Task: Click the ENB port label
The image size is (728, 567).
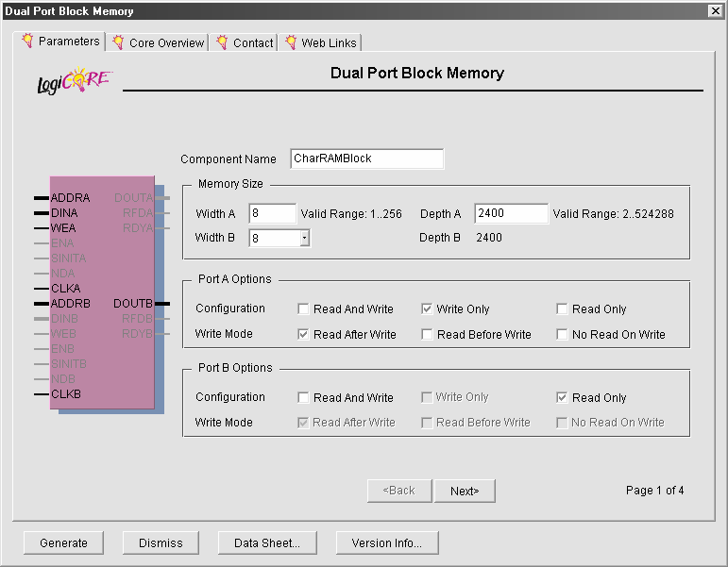Action: [62, 348]
